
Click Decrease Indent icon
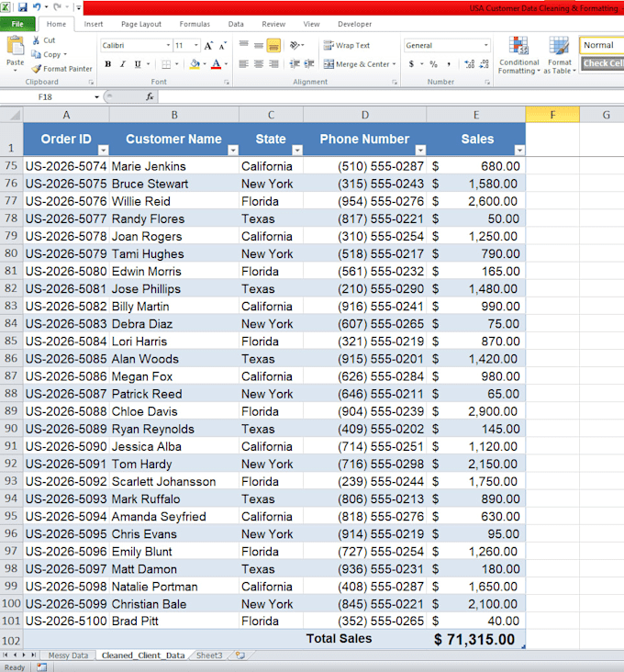[x=295, y=64]
